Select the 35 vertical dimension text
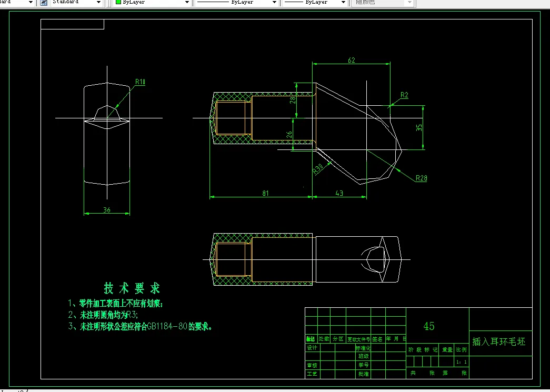Screen dimensions: 550x392 [419, 128]
